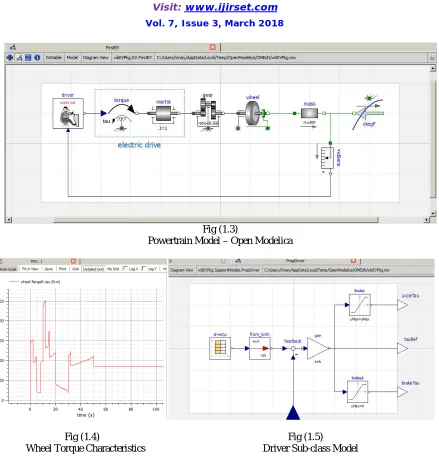The height and width of the screenshot is (462, 439).
Task: Click the OpenModelica icon in PropDriver title bar
Action: pyautogui.click(x=238, y=261)
